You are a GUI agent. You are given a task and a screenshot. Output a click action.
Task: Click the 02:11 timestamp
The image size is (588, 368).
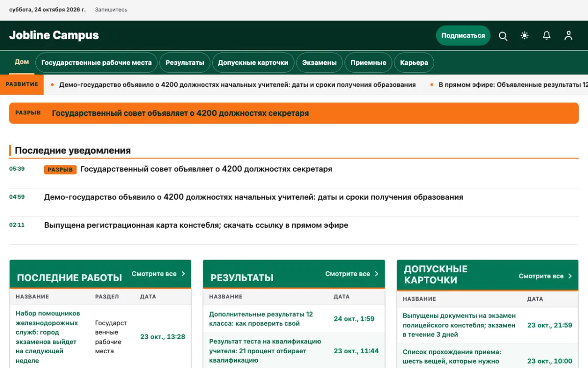coord(17,225)
